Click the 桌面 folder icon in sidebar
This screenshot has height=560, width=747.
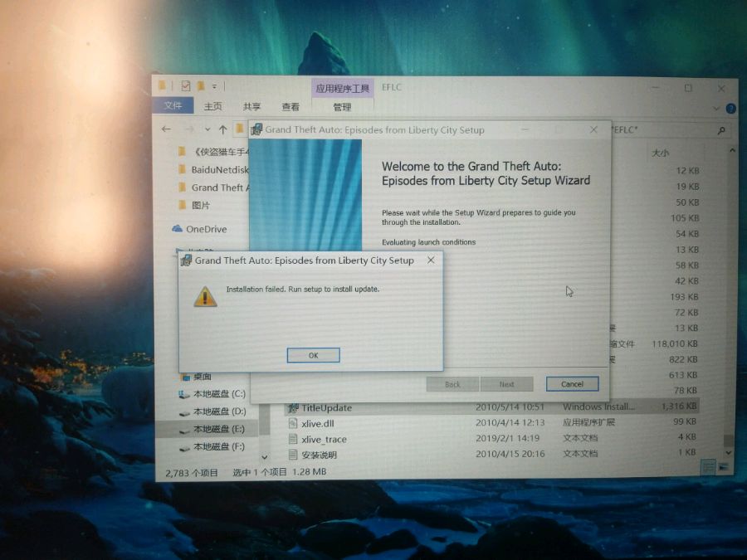tap(186, 377)
